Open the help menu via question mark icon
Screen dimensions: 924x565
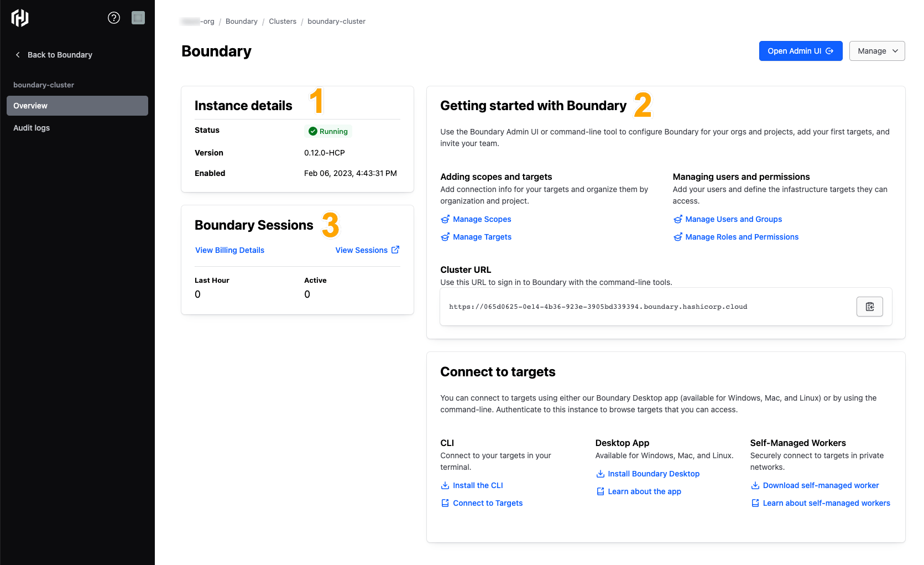pos(114,17)
